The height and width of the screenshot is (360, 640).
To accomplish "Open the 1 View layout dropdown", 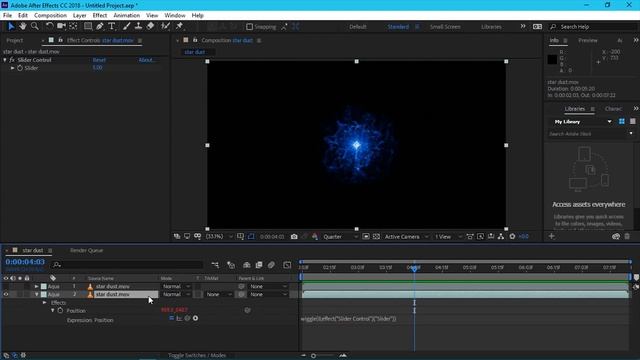I will click(448, 237).
